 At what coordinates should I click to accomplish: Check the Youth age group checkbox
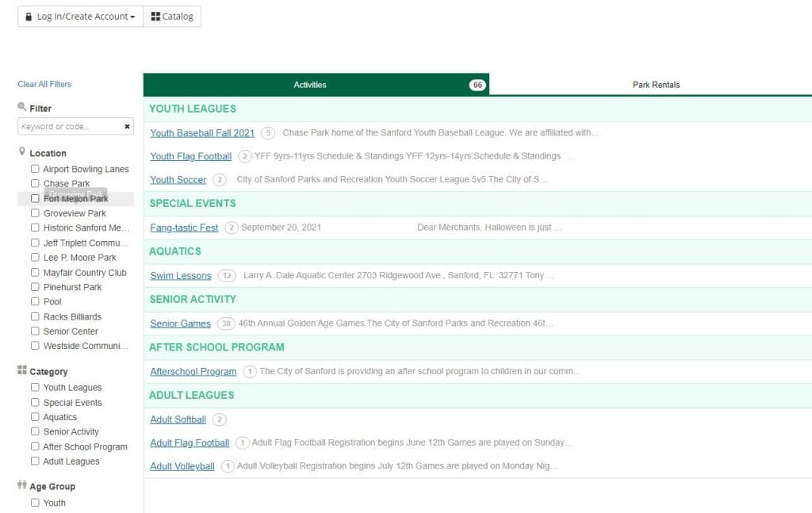pos(35,503)
